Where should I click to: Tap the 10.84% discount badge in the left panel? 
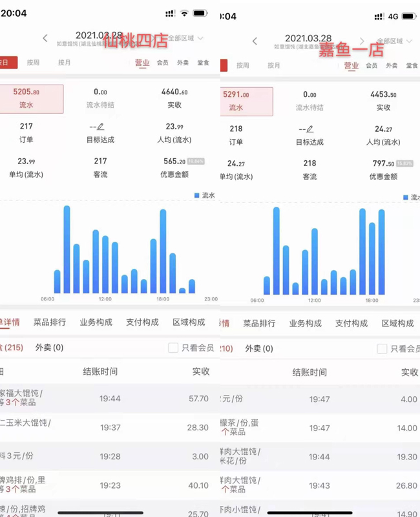(196, 161)
